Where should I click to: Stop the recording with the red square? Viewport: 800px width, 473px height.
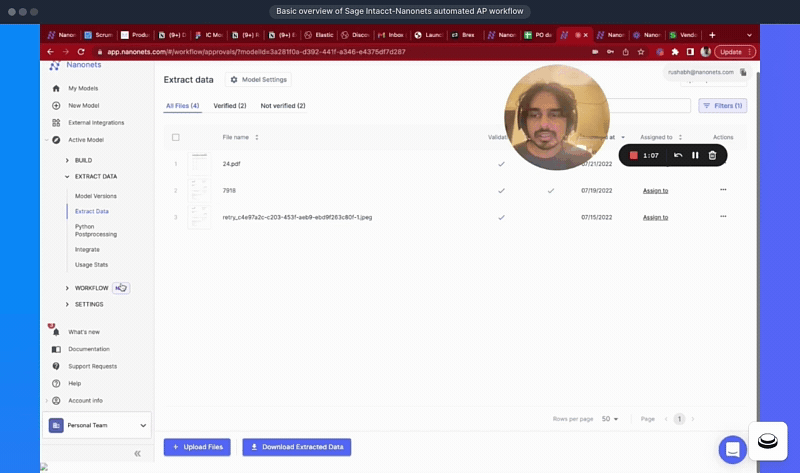[x=633, y=155]
